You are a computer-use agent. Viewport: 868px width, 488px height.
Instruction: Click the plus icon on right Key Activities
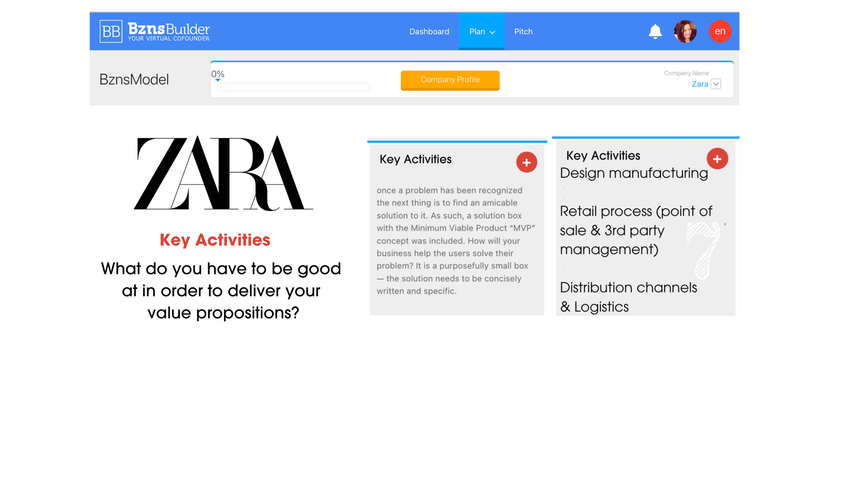click(716, 158)
